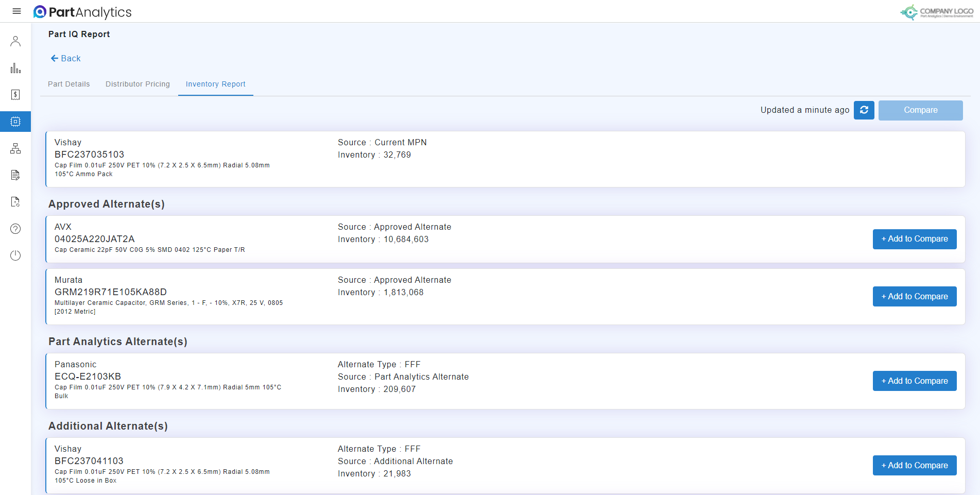
Task: Open the dollar receipt pricing icon
Action: [x=15, y=95]
